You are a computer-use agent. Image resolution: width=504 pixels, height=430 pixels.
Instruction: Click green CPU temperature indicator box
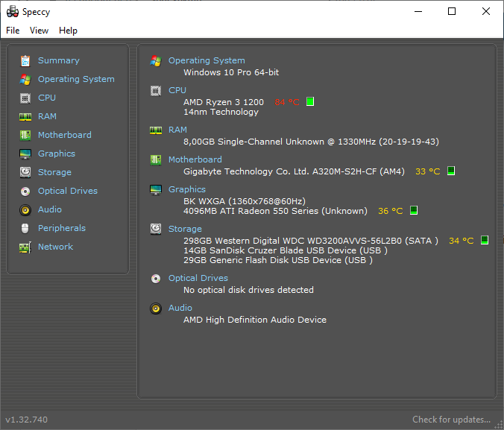coord(310,101)
